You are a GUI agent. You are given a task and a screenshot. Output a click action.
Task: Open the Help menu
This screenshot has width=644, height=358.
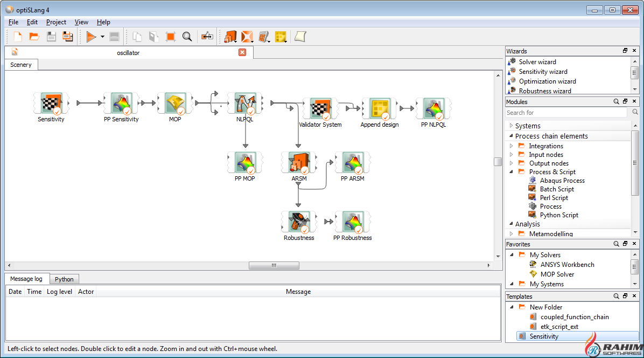click(103, 22)
